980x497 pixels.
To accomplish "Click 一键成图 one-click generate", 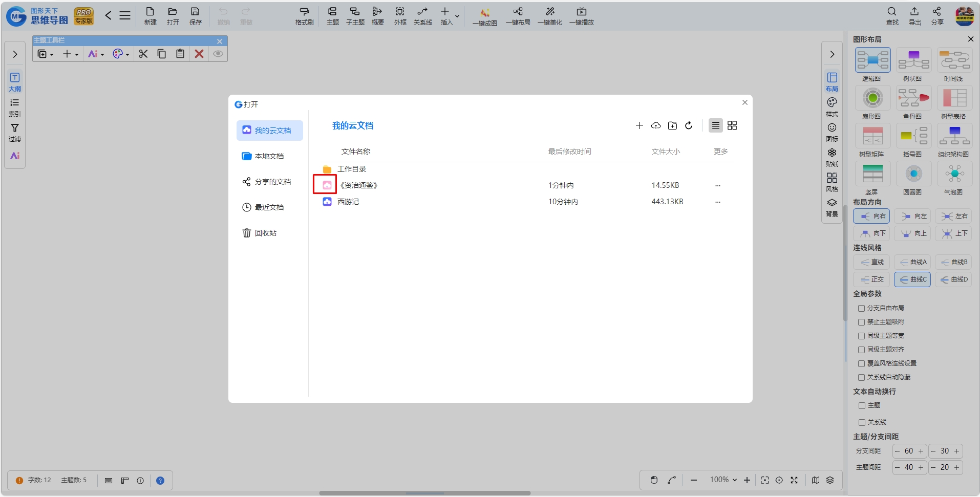I will (484, 16).
